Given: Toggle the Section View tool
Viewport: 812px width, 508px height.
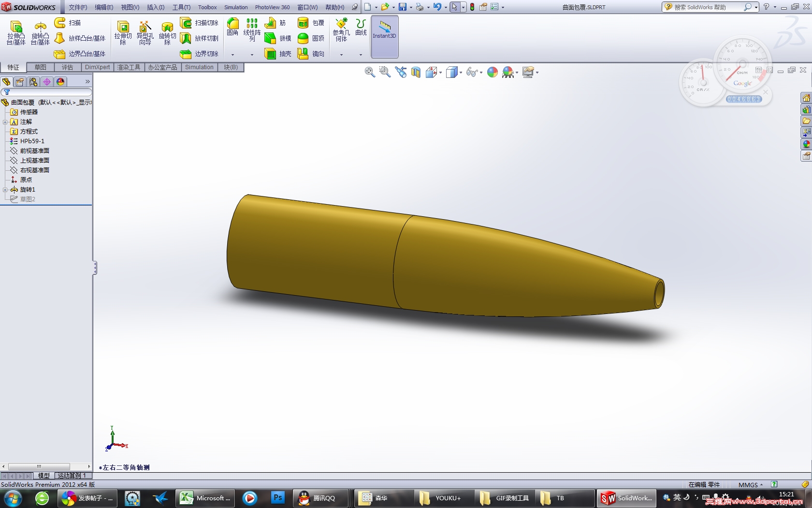Looking at the screenshot, I should (x=416, y=72).
